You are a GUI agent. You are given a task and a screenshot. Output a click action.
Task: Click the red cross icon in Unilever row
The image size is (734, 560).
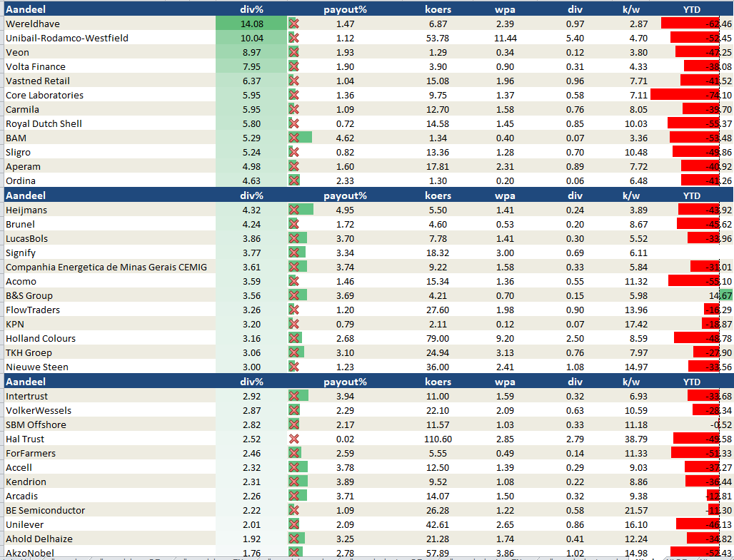click(x=294, y=524)
